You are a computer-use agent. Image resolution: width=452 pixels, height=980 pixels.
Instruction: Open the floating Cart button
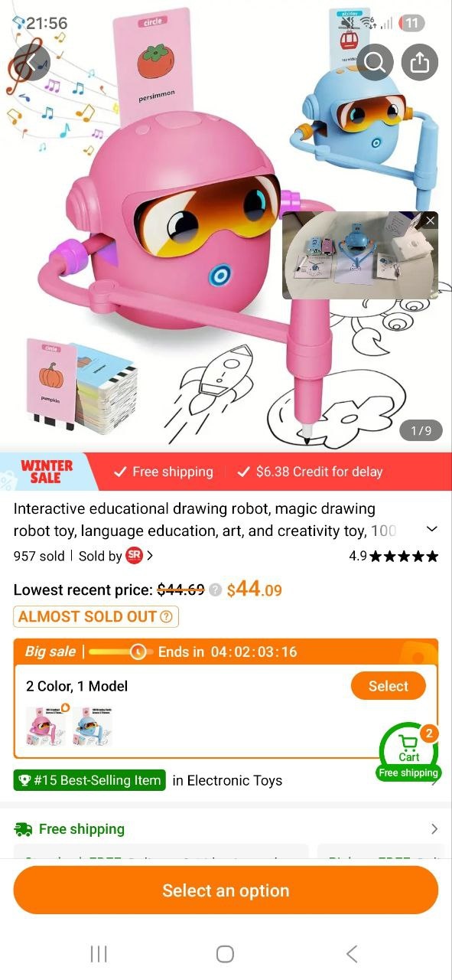click(408, 751)
